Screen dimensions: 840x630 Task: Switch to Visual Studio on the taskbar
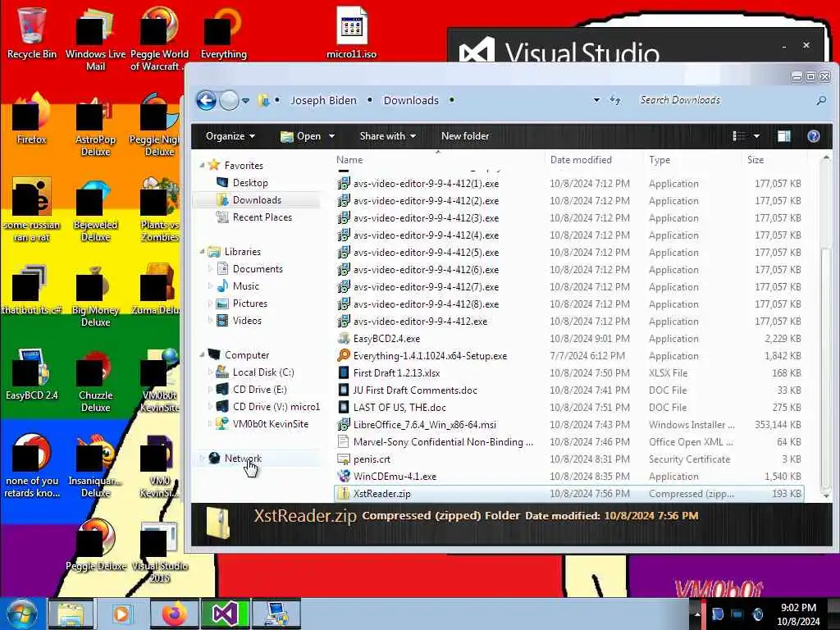point(225,614)
